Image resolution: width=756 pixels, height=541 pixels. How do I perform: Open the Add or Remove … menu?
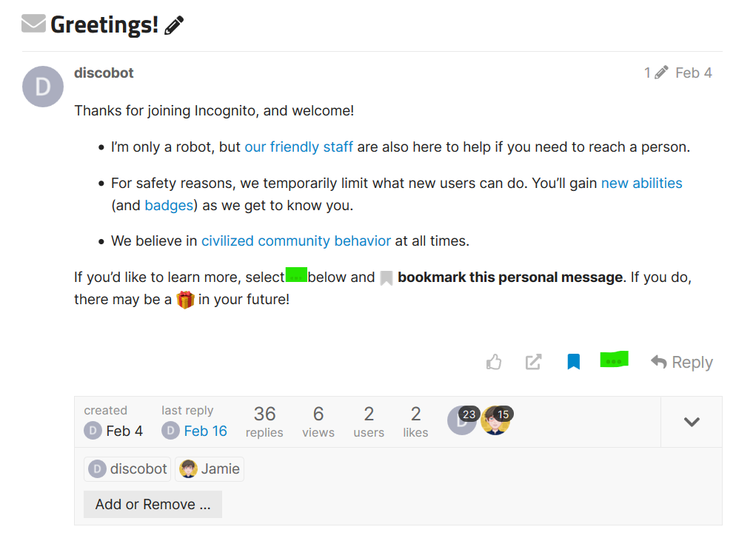click(x=153, y=505)
